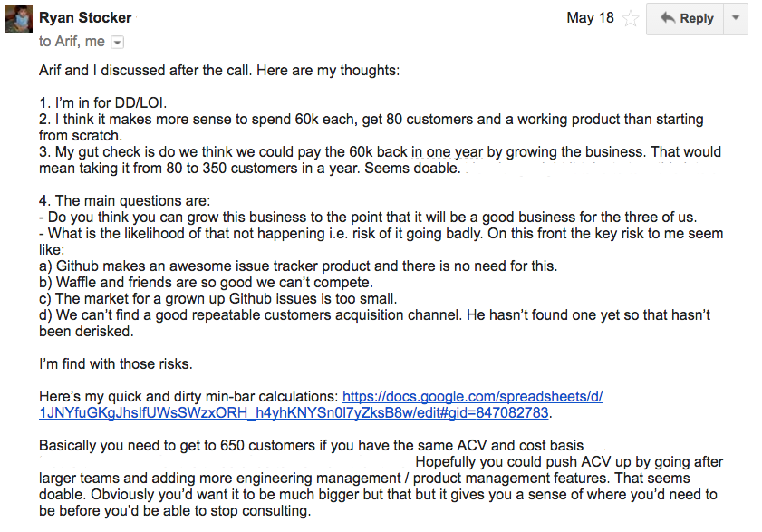Click the text '4. The main questions are:'
The width and height of the screenshot is (762, 532).
125,201
